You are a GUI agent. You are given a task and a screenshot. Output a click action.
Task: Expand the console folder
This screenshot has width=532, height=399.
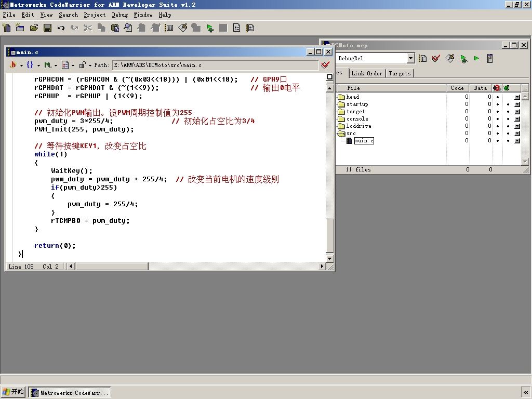(341, 119)
